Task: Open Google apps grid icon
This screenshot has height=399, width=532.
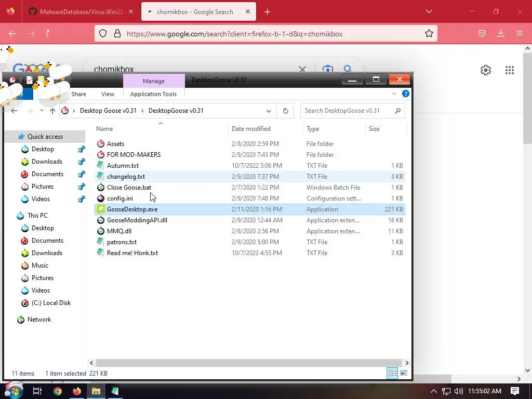Action: click(x=510, y=70)
